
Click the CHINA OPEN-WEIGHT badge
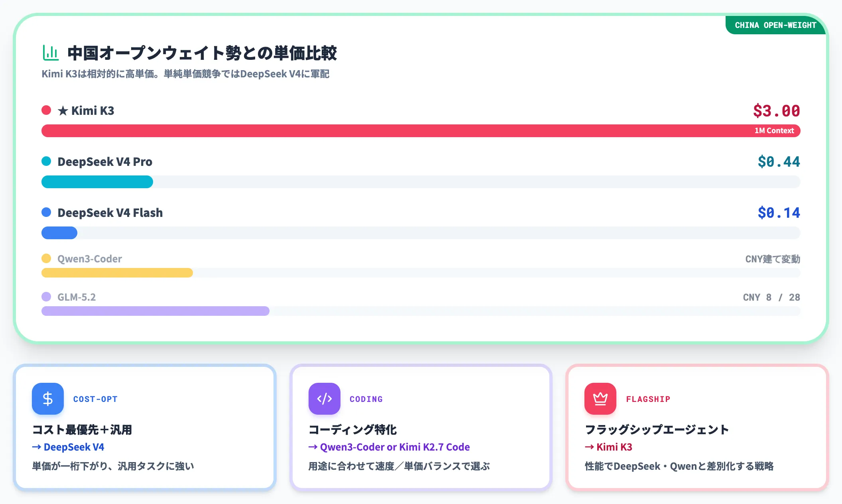coord(775,25)
